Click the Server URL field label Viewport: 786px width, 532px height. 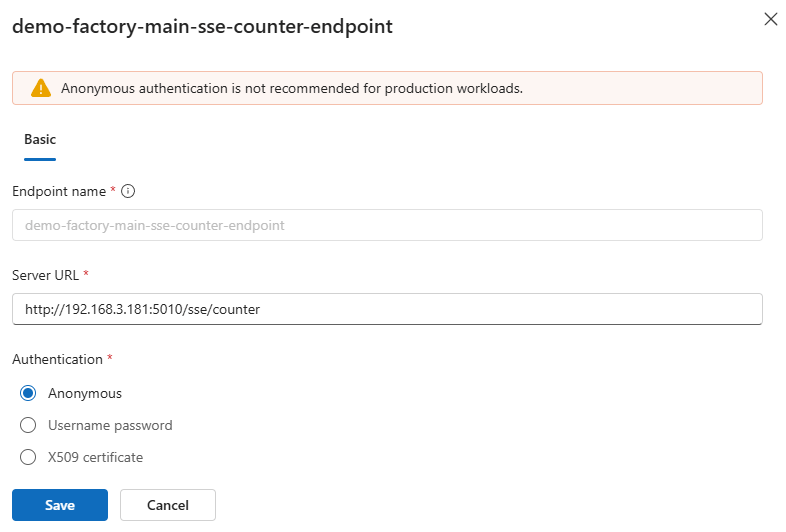click(45, 275)
